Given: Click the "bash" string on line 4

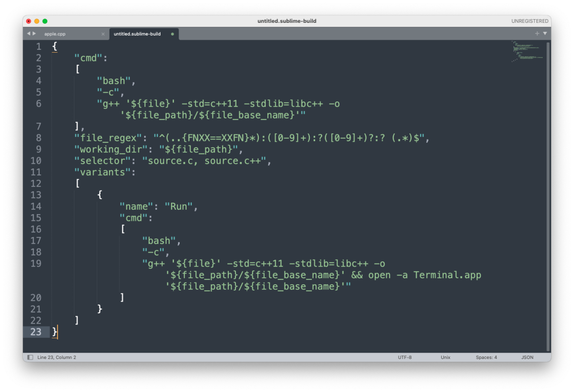Looking at the screenshot, I should [x=114, y=81].
